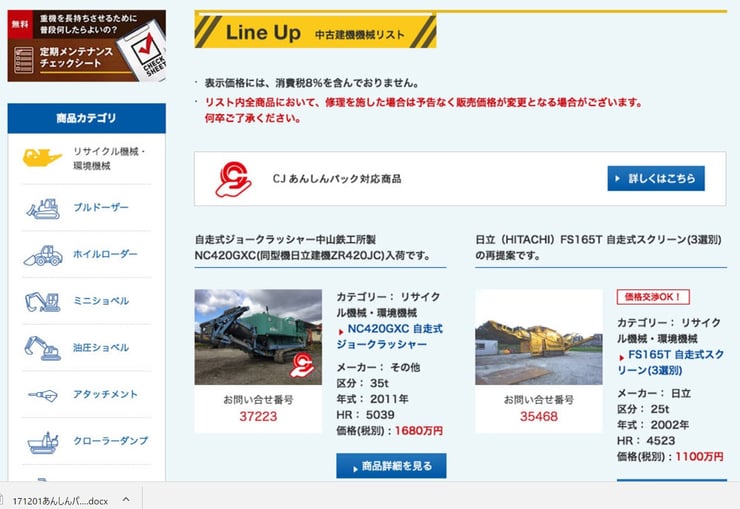Click the NC420GXC arrival headline text
The height and width of the screenshot is (509, 740).
pos(312,248)
